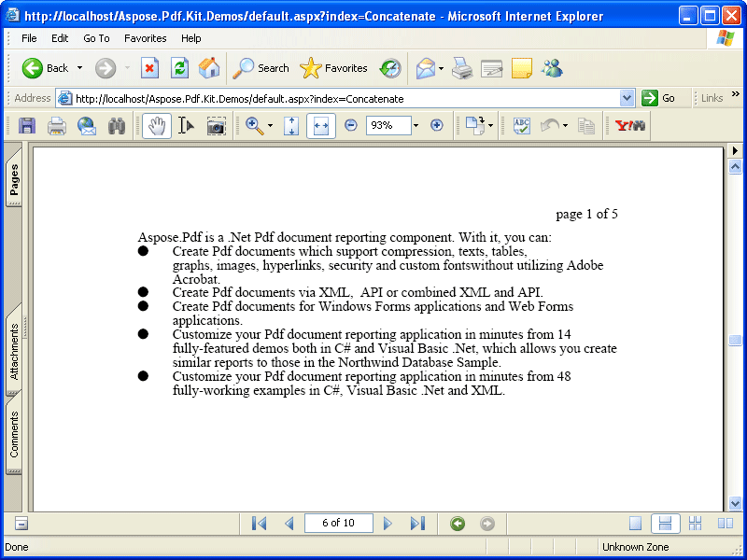Open the Undo options dropdown arrow

coord(566,126)
